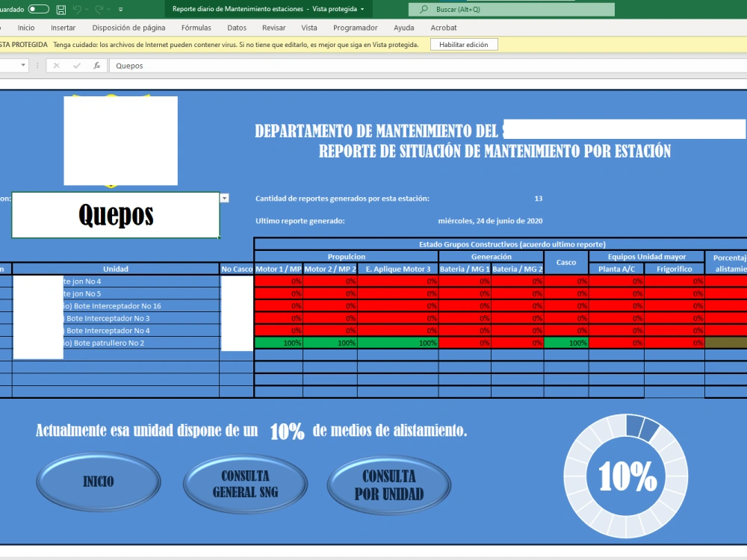Open the Fórmulas ribbon tab
Screen dimensions: 747x560
pos(196,28)
